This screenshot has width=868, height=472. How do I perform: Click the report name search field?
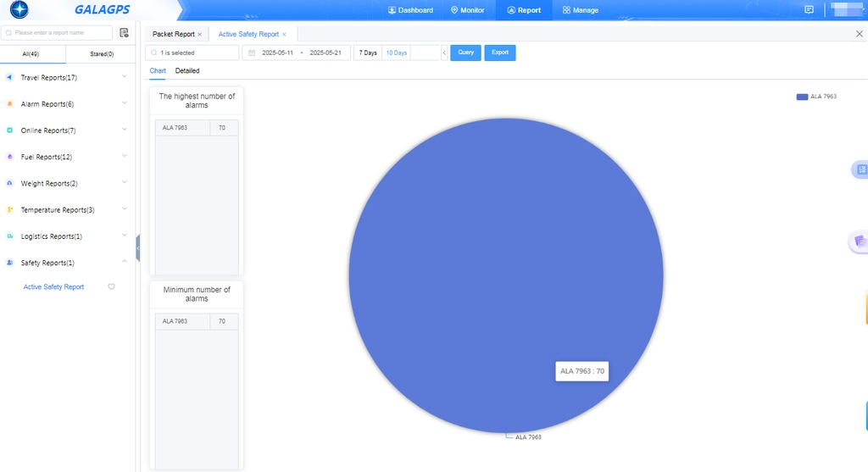[57, 33]
